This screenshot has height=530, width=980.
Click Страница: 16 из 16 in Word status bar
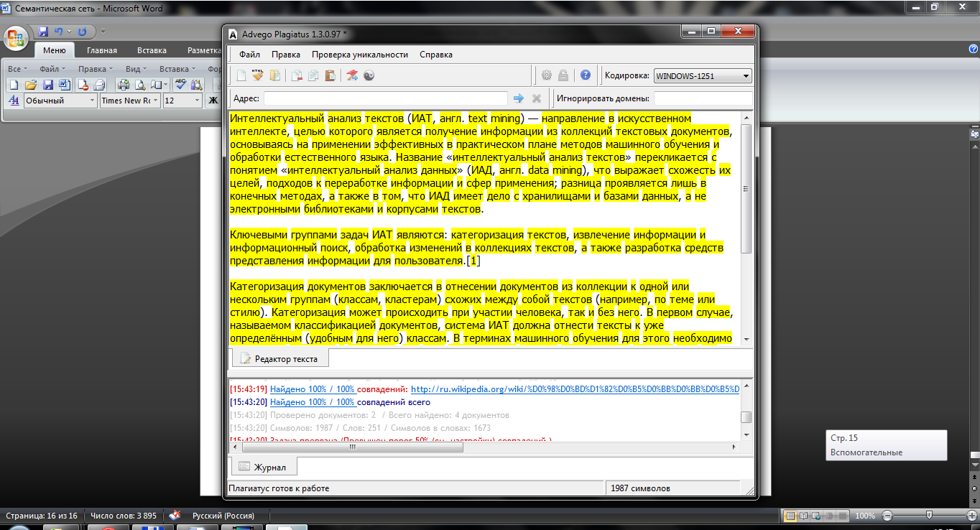click(42, 516)
